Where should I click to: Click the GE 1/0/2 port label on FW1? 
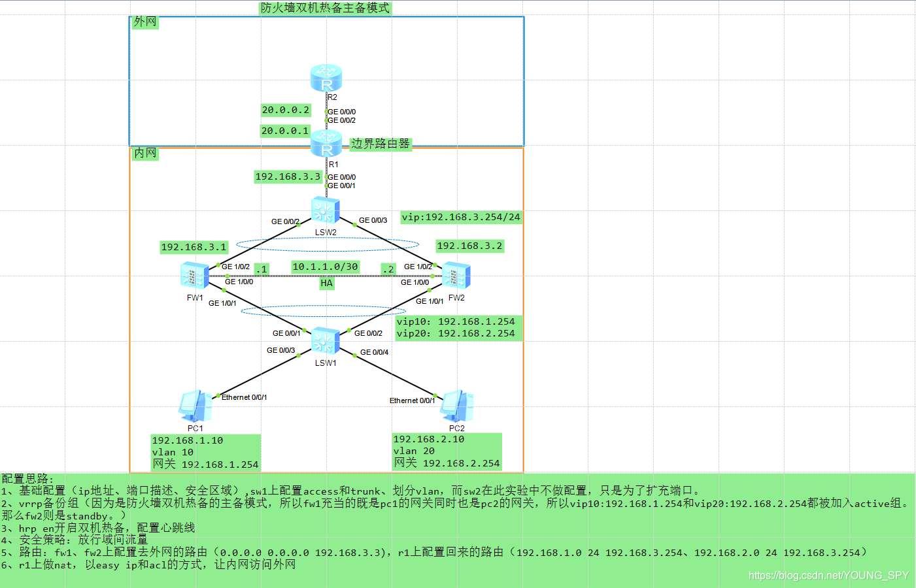pyautogui.click(x=235, y=267)
